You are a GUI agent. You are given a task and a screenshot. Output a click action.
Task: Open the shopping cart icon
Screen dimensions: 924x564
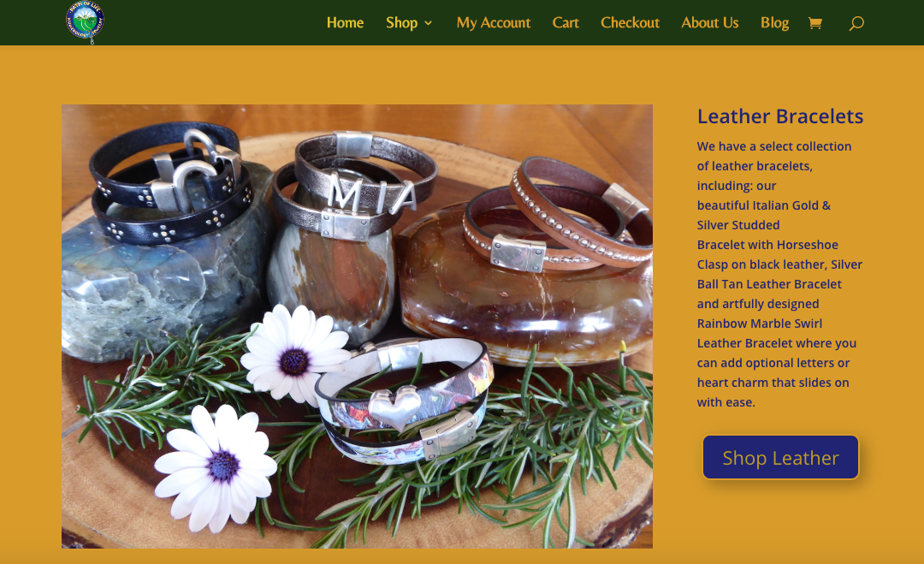click(x=815, y=23)
